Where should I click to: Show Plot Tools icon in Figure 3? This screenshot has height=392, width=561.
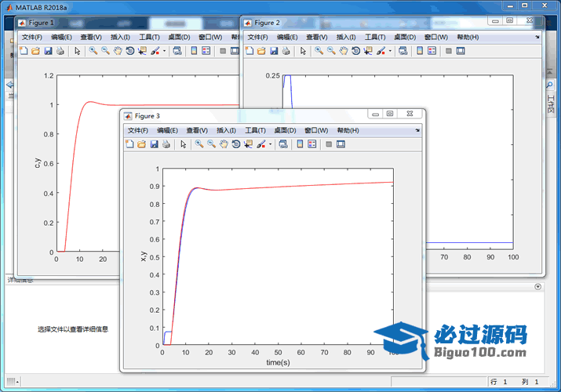click(x=341, y=144)
